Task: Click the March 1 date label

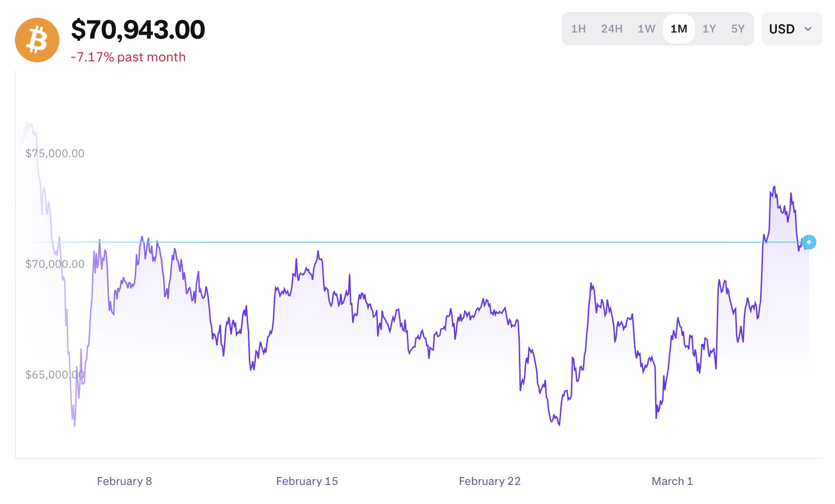Action: coord(672,481)
